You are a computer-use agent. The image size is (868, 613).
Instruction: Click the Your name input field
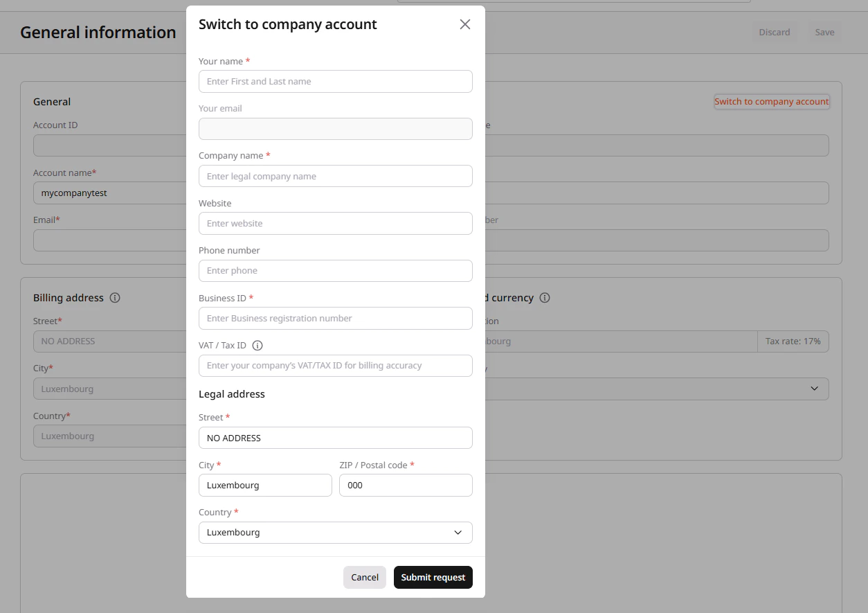pyautogui.click(x=335, y=81)
